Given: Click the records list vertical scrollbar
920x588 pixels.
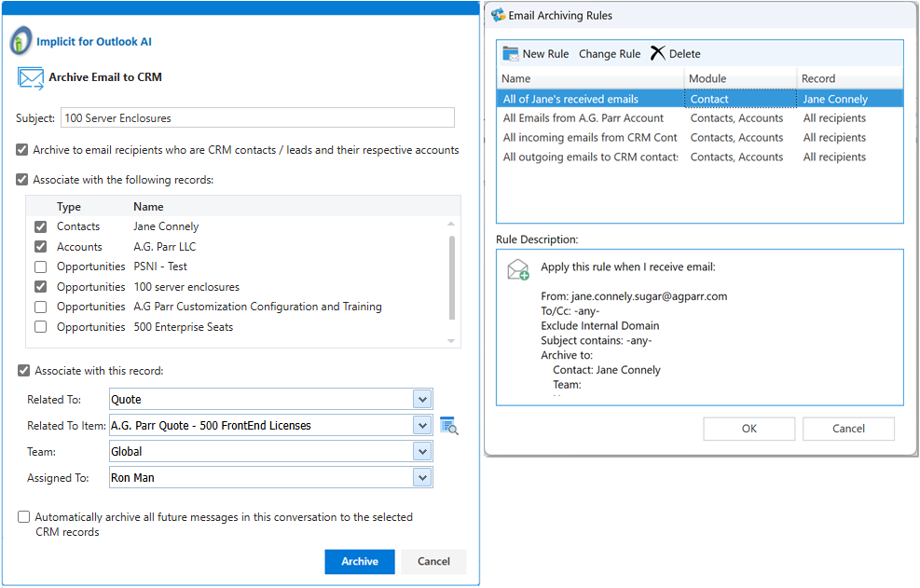Looking at the screenshot, I should 453,275.
